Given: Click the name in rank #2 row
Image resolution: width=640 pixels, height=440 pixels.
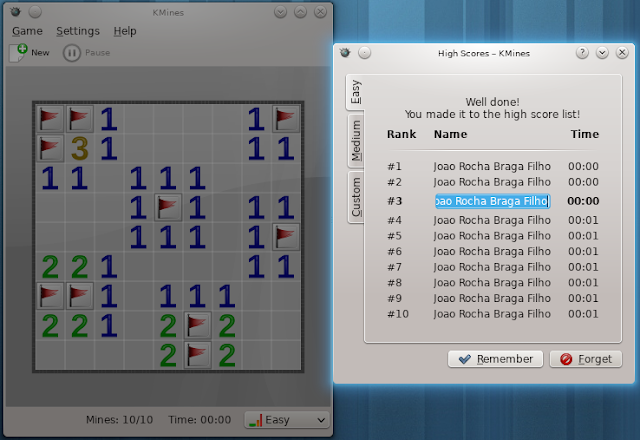Looking at the screenshot, I should (x=492, y=182).
